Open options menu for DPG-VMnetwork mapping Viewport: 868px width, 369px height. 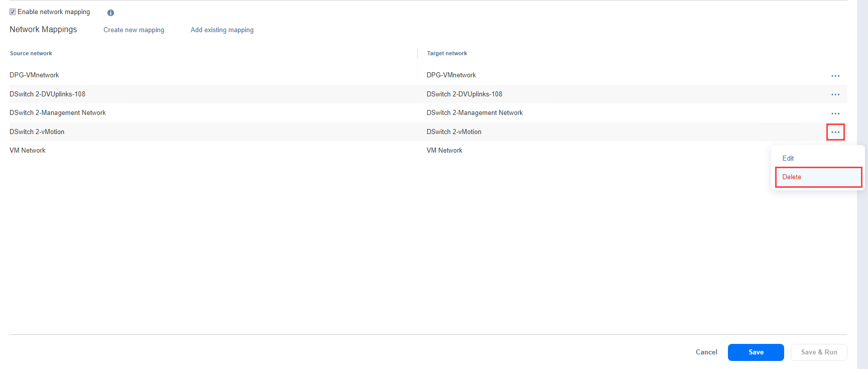(835, 76)
